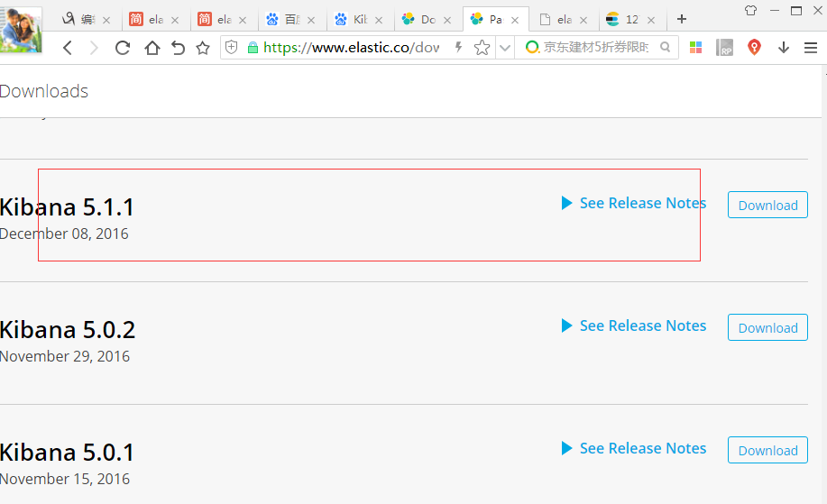Screen dimensions: 827x504
Task: Close the 编 tab
Action: pyautogui.click(x=106, y=20)
